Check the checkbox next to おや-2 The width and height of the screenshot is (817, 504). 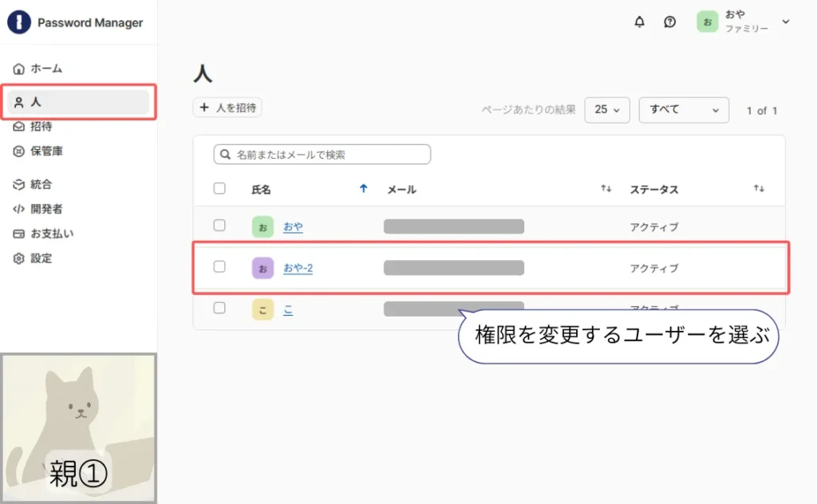(219, 267)
